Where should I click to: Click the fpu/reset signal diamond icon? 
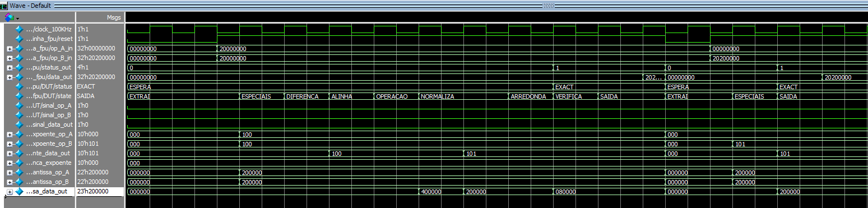pos(20,39)
